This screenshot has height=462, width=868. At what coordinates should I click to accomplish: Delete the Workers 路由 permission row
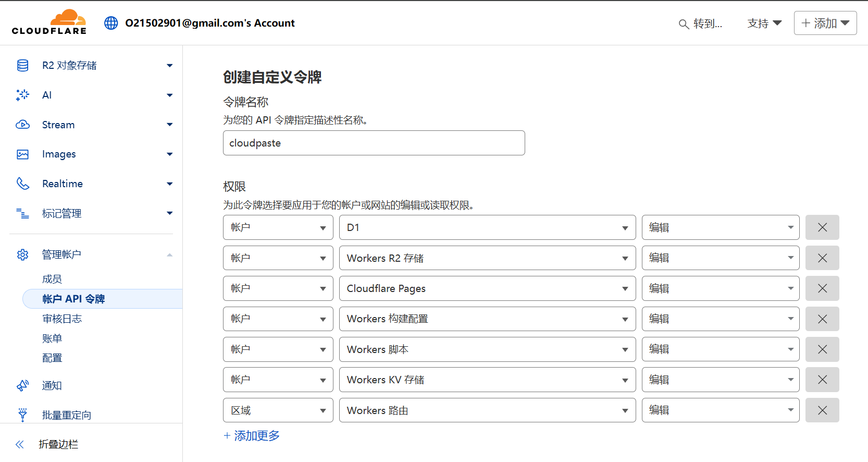point(822,410)
